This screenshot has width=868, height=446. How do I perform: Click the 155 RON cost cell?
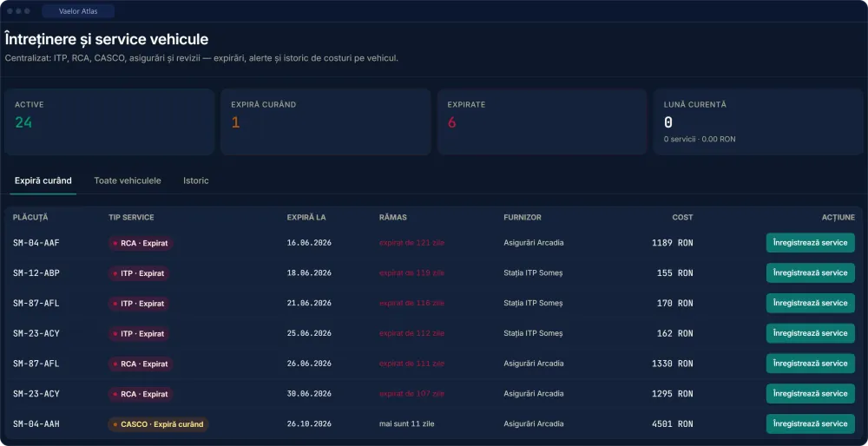675,272
